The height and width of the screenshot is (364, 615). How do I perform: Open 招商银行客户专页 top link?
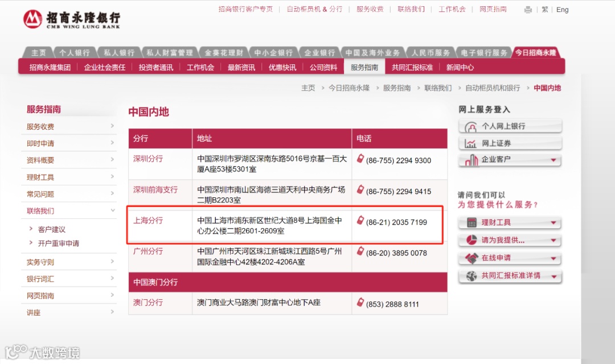245,9
